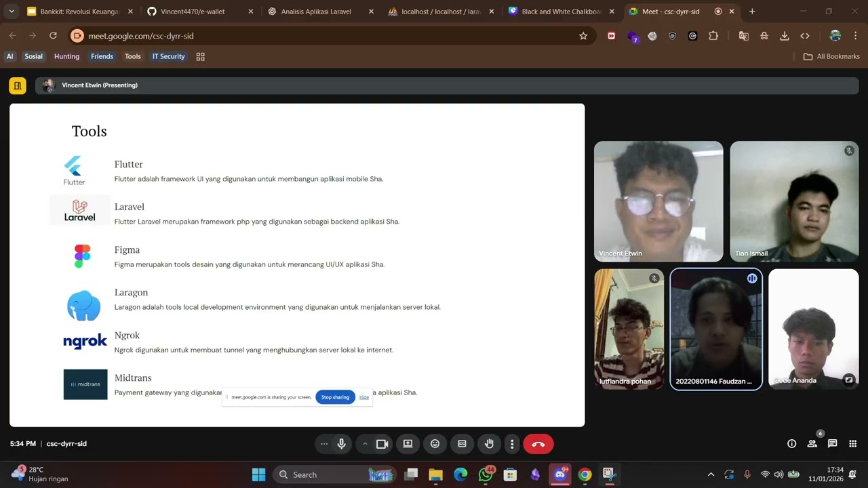Open File Explorer from the taskbar
868x488 pixels.
(x=435, y=474)
